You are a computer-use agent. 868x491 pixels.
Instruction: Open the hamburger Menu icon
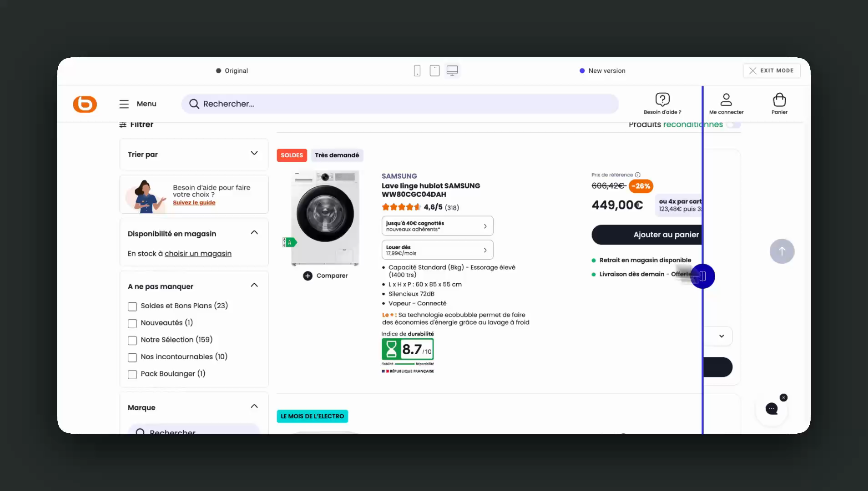tap(124, 104)
